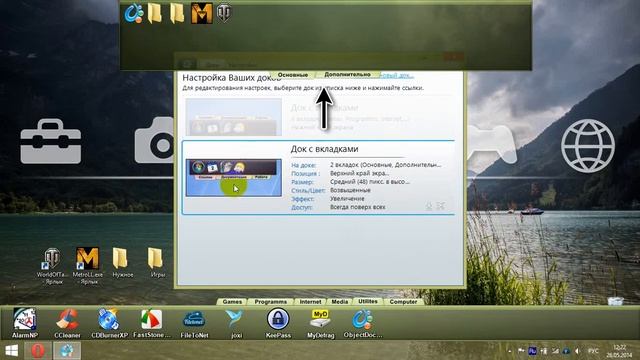Open the WorldOfTanks desktop shortcut
The width and height of the screenshot is (640, 360).
(x=52, y=265)
